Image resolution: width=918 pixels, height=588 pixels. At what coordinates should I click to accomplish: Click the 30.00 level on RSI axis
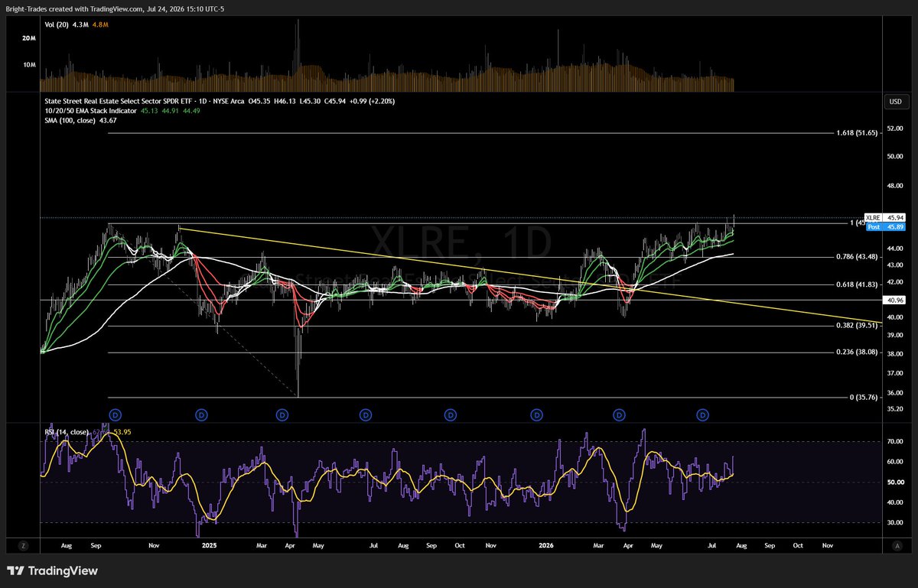pos(895,523)
